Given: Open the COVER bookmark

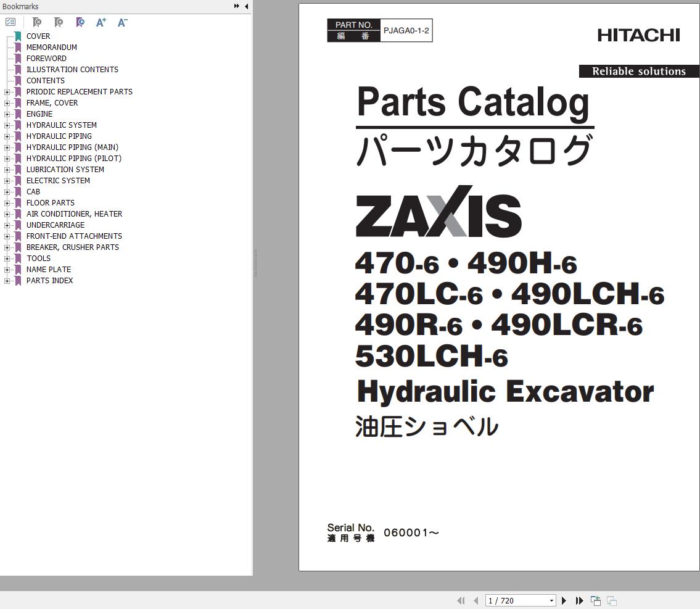Looking at the screenshot, I should (38, 36).
